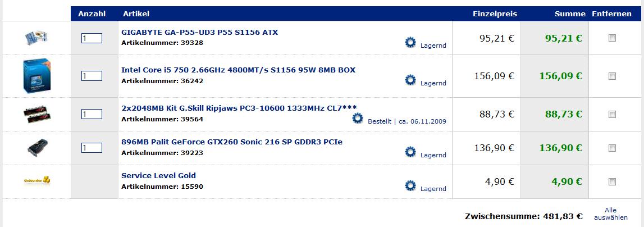Screen dimensions: 644x227
Task: Click the gear status icon for GIGABYTE motherboard
Action: (410, 42)
